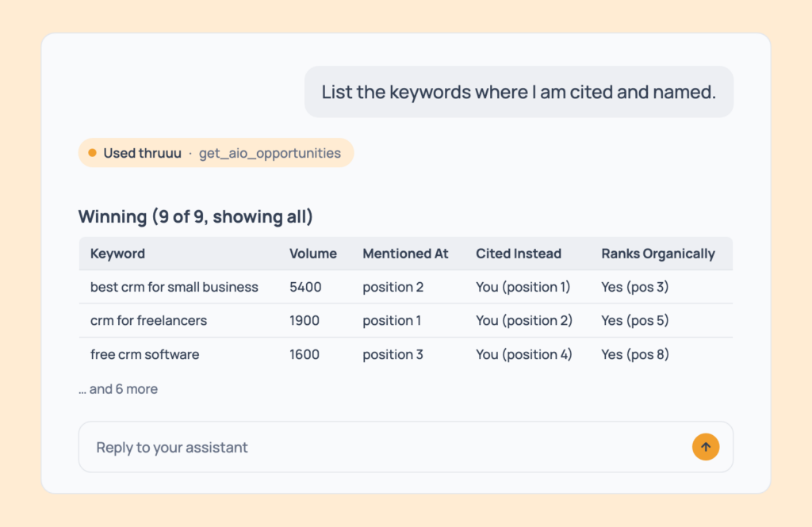Image resolution: width=812 pixels, height=527 pixels.
Task: Click the Keyword column header
Action: tap(117, 254)
